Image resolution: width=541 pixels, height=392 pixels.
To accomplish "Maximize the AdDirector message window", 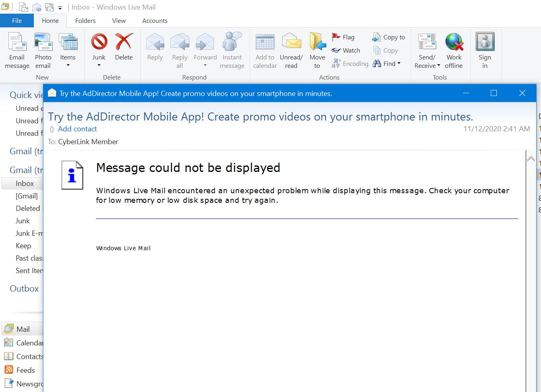I will pyautogui.click(x=494, y=93).
